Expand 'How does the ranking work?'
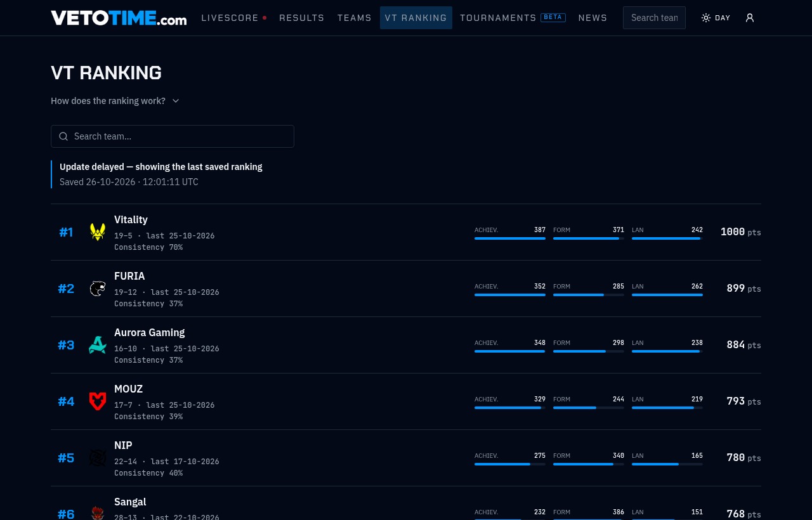The image size is (812, 520). click(x=115, y=101)
